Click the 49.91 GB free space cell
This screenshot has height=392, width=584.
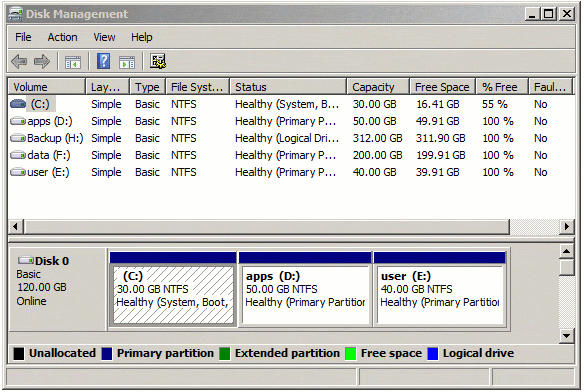coord(438,121)
